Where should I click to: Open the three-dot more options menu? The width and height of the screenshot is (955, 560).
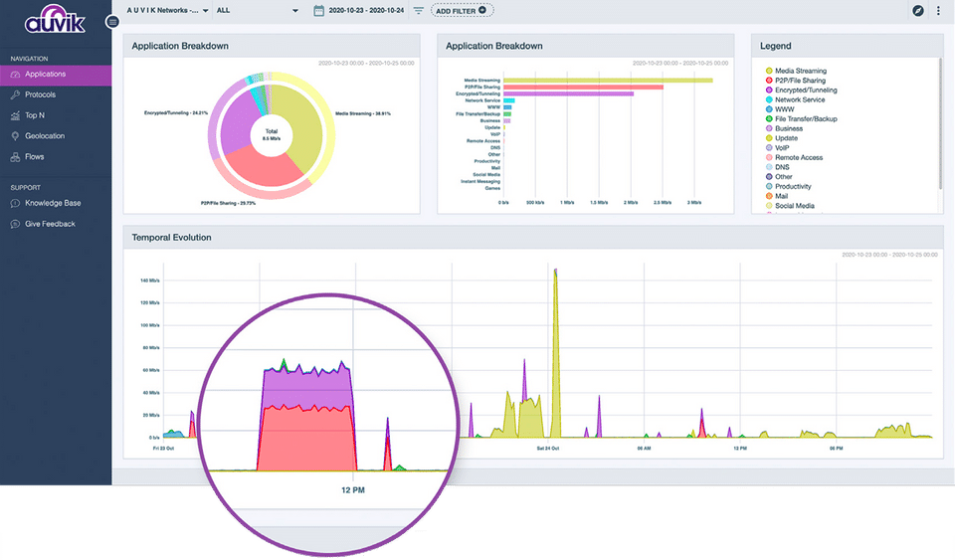point(938,11)
